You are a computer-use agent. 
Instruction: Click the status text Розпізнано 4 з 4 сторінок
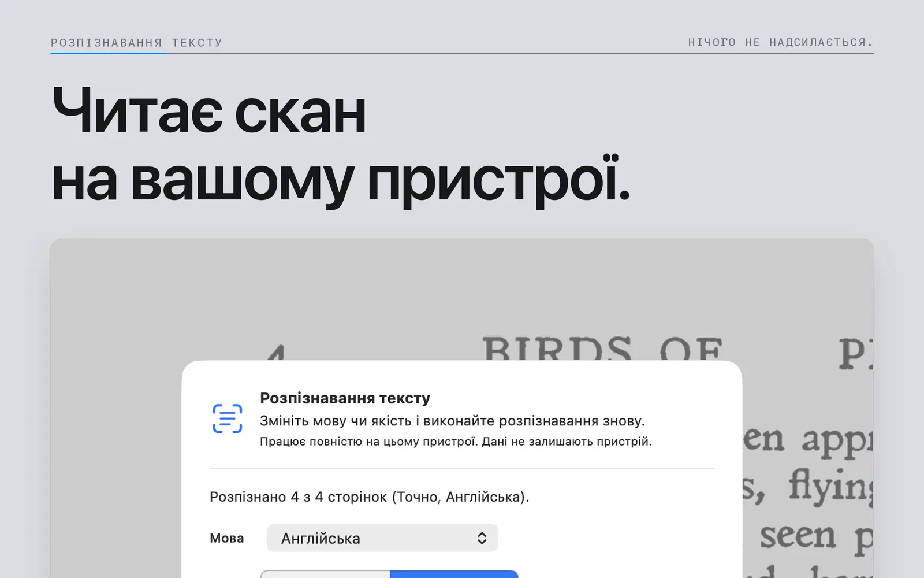coord(370,497)
